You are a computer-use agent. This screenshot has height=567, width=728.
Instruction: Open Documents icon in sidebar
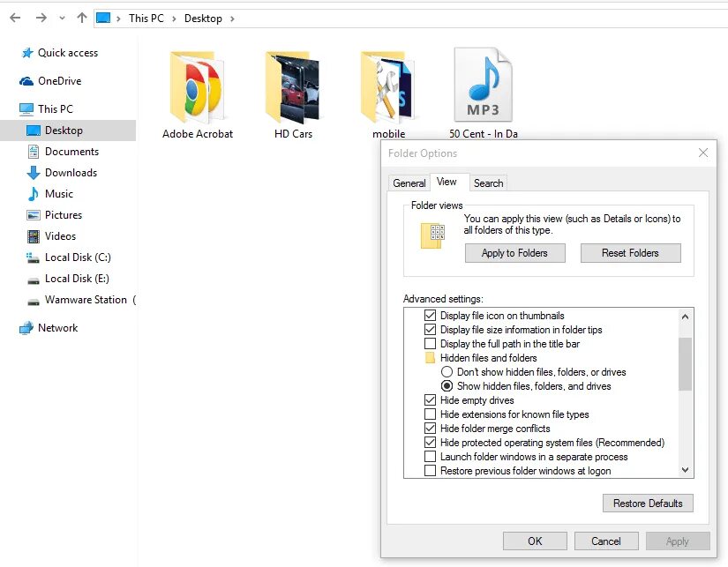(34, 152)
